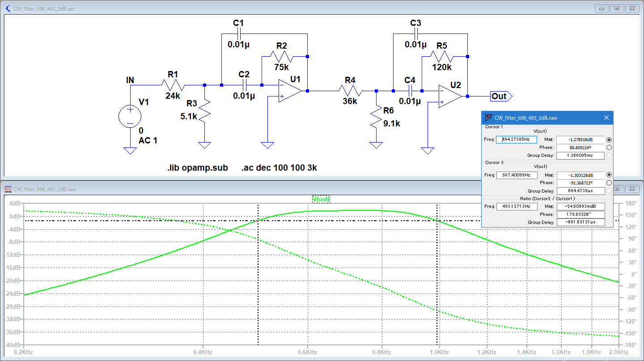Close the cursor readout dialog
The width and height of the screenshot is (644, 361).
pyautogui.click(x=606, y=118)
